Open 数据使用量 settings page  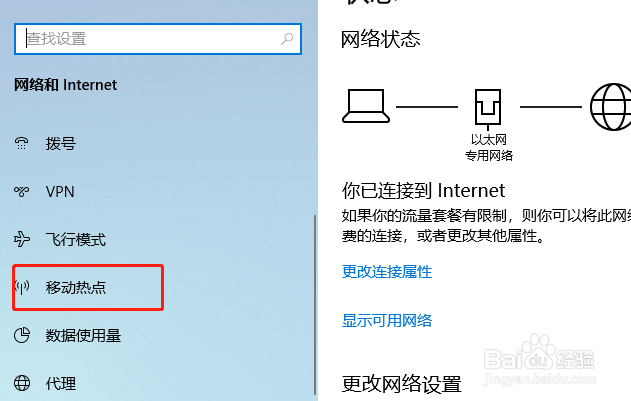pos(83,335)
